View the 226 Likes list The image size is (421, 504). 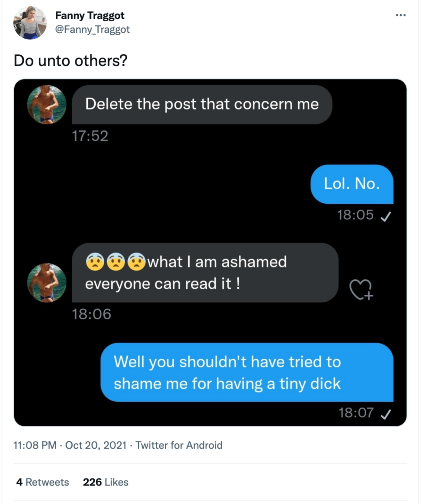[105, 482]
